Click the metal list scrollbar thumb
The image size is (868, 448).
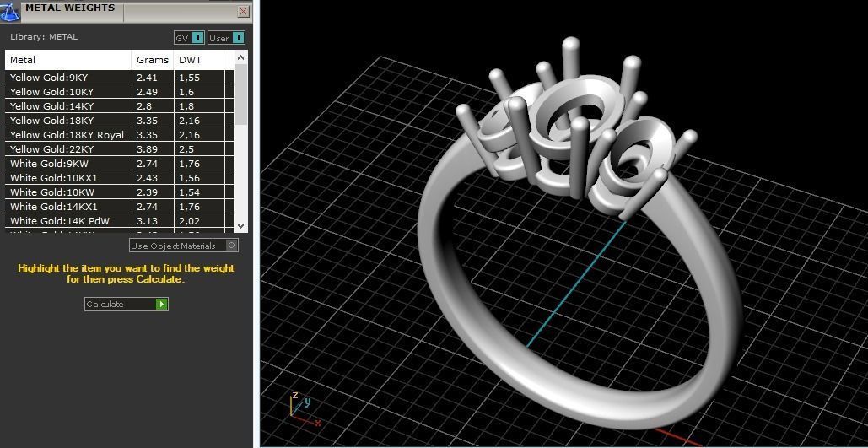point(240,94)
